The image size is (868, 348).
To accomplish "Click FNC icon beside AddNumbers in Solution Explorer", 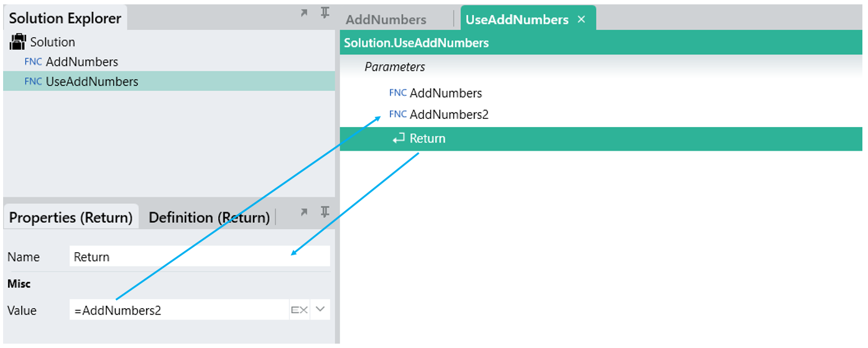I will pos(34,62).
